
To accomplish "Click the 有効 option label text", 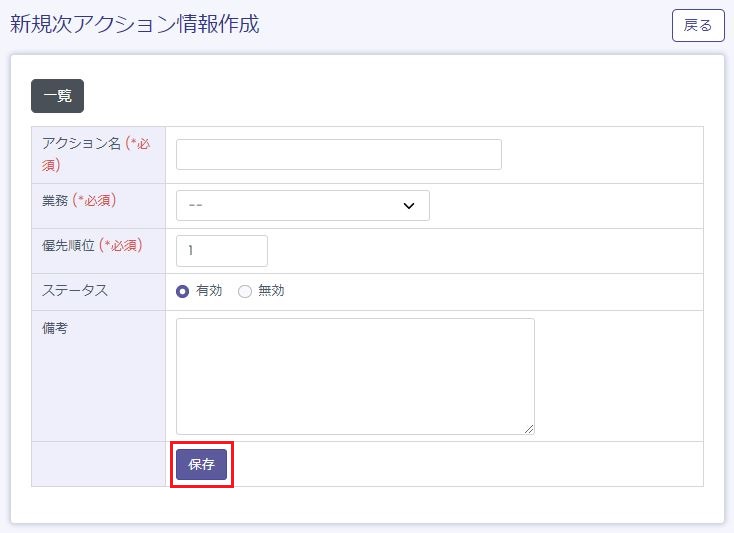I will pos(209,291).
